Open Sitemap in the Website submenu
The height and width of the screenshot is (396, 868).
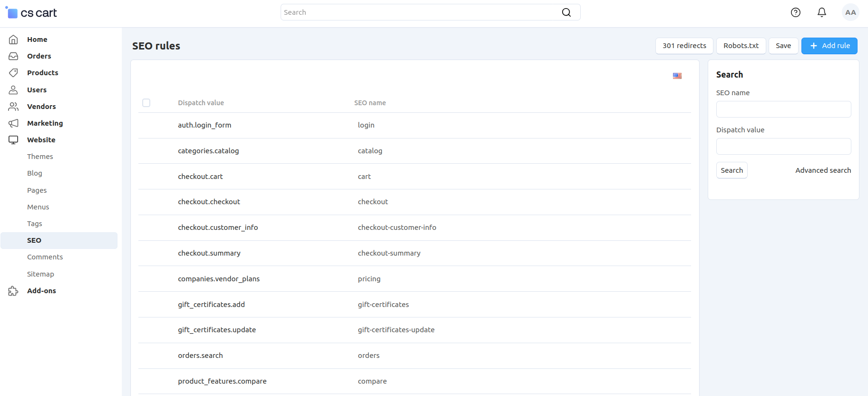[x=40, y=274]
